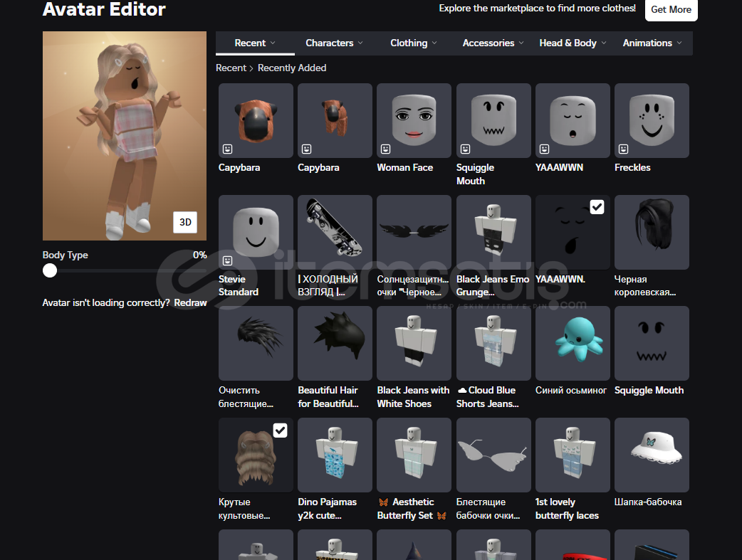Select 1st lovely butterfly laces item
Image resolution: width=742 pixels, height=560 pixels.
pos(573,455)
